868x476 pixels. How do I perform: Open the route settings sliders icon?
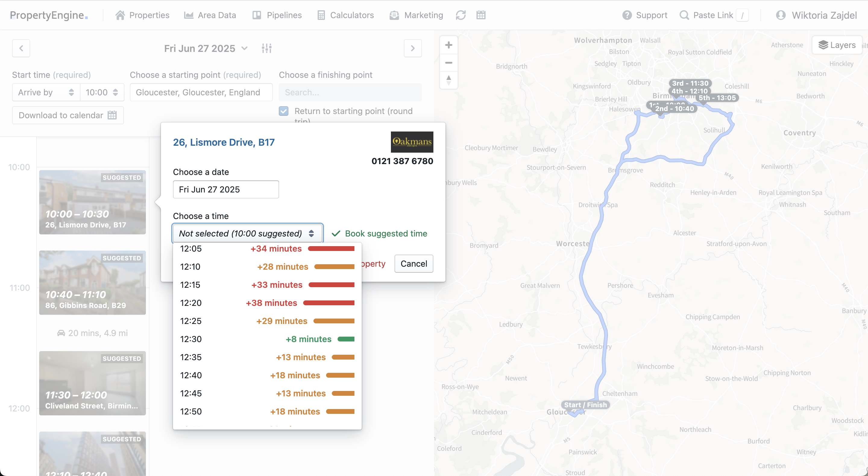click(266, 48)
